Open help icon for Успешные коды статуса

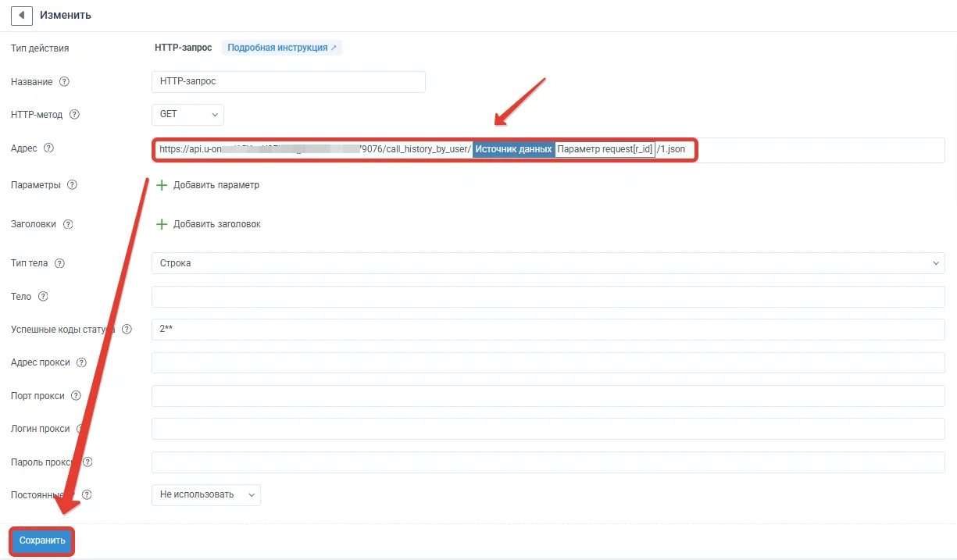pos(127,330)
